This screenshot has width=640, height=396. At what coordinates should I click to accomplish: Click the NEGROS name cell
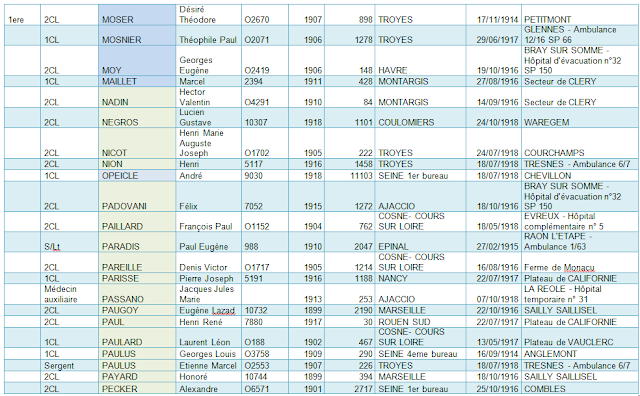[x=137, y=118]
